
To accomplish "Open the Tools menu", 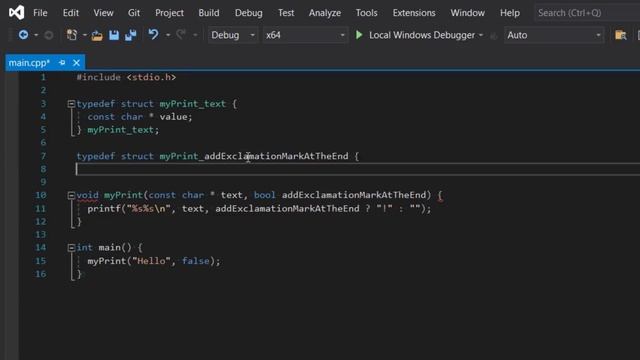I will coord(367,13).
